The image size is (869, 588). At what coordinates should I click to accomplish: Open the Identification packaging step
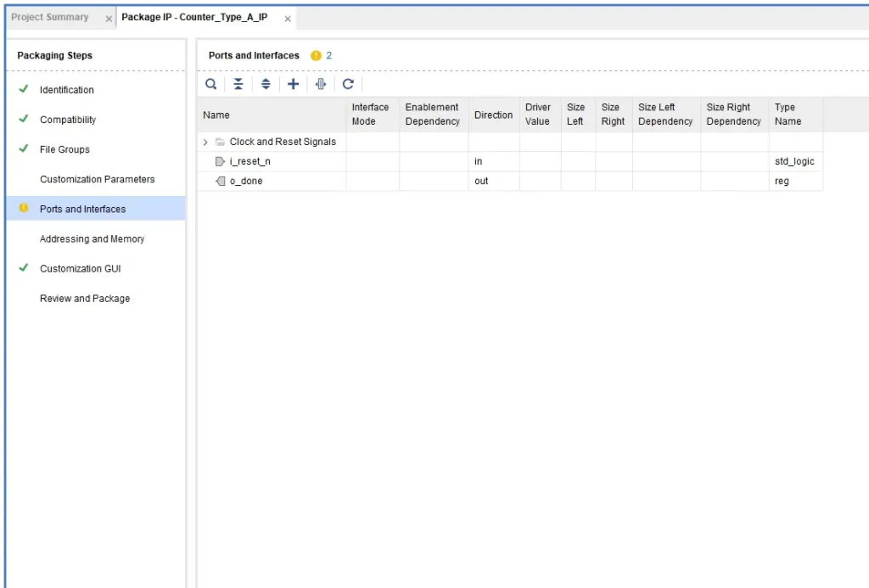[66, 90]
